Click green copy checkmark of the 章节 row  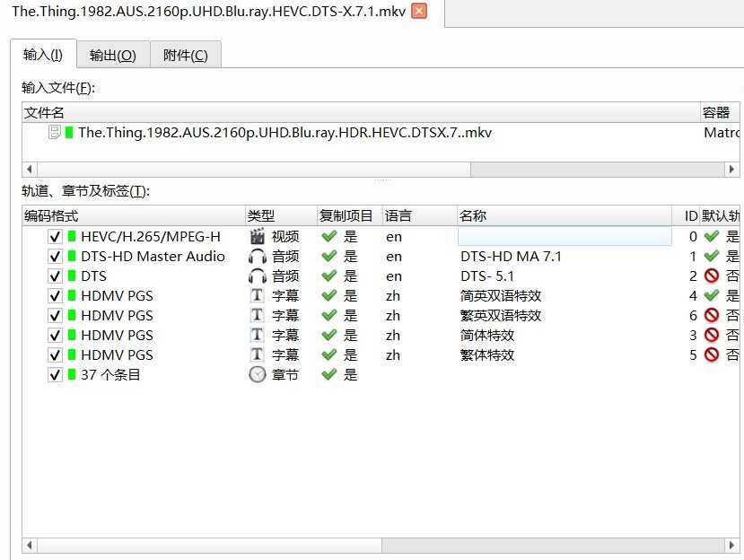(x=328, y=375)
